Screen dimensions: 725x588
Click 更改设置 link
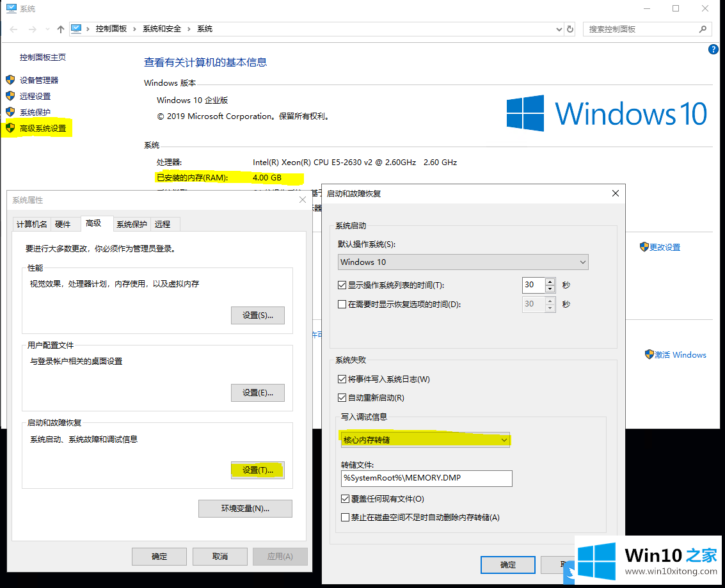coord(664,248)
